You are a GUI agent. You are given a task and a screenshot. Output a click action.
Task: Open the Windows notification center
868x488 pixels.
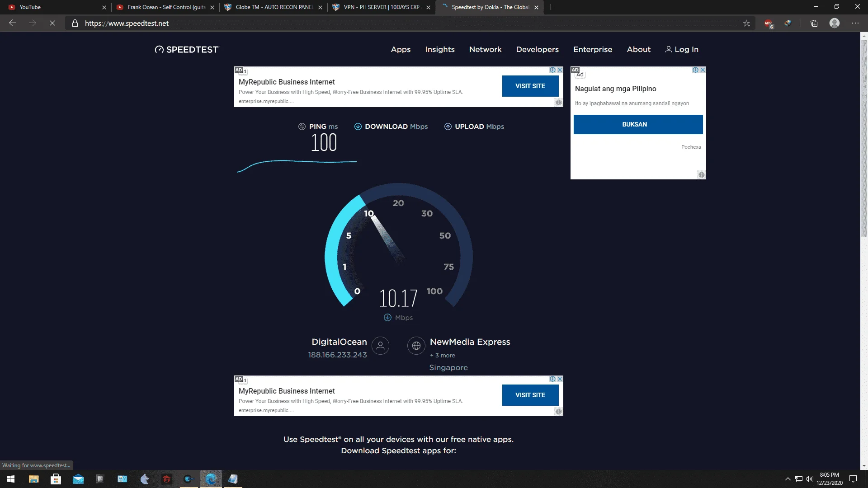click(853, 479)
